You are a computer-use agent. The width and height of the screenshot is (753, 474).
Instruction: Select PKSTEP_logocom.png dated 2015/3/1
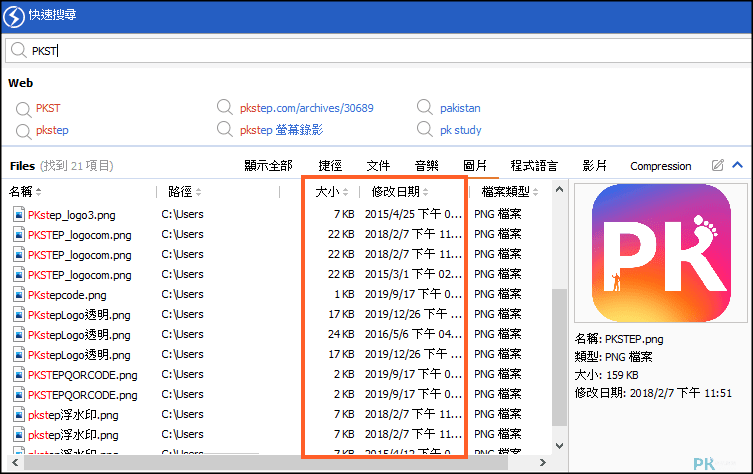[80, 275]
